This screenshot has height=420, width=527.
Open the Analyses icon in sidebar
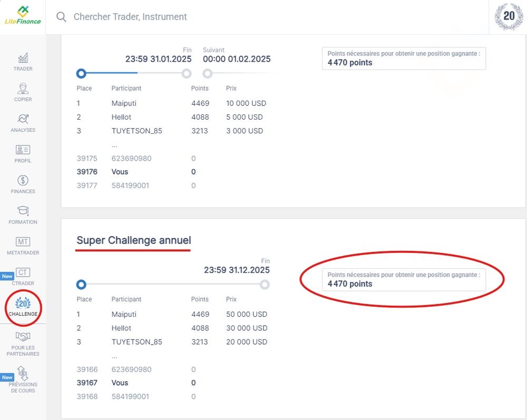[23, 119]
